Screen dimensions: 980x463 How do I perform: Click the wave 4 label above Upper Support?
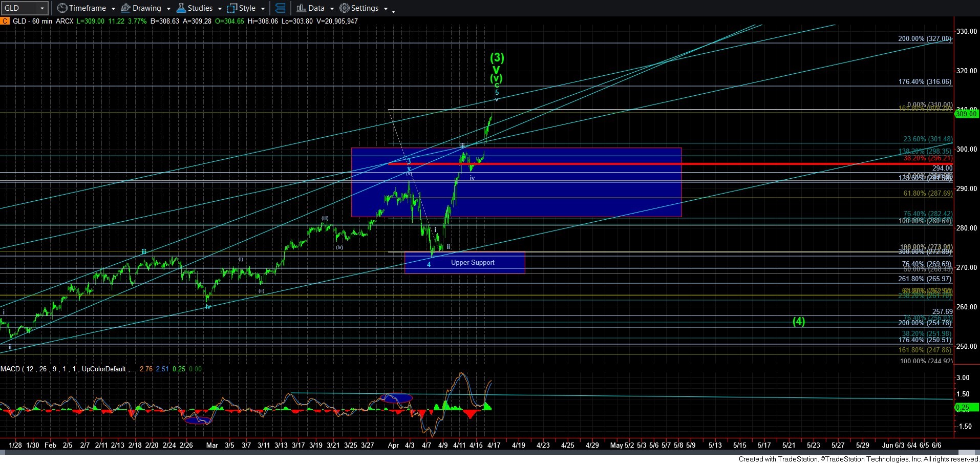[429, 264]
